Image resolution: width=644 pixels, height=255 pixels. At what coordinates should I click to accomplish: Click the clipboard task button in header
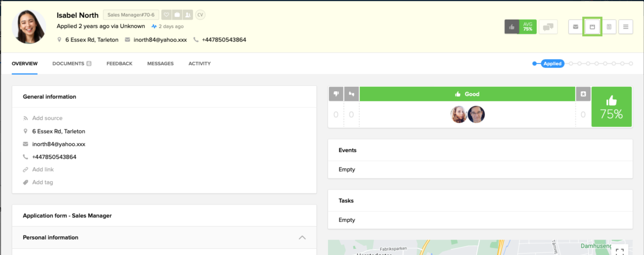(x=609, y=27)
